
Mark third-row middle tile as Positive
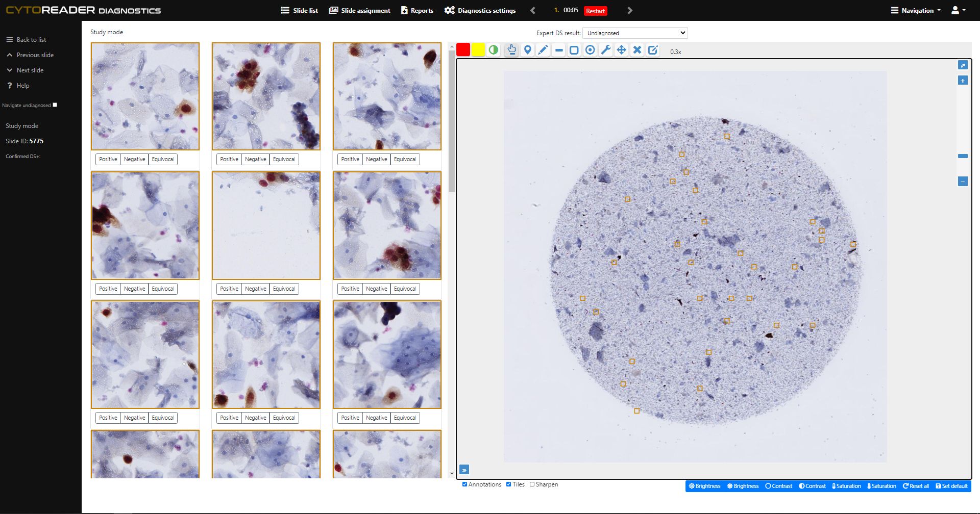(x=229, y=418)
